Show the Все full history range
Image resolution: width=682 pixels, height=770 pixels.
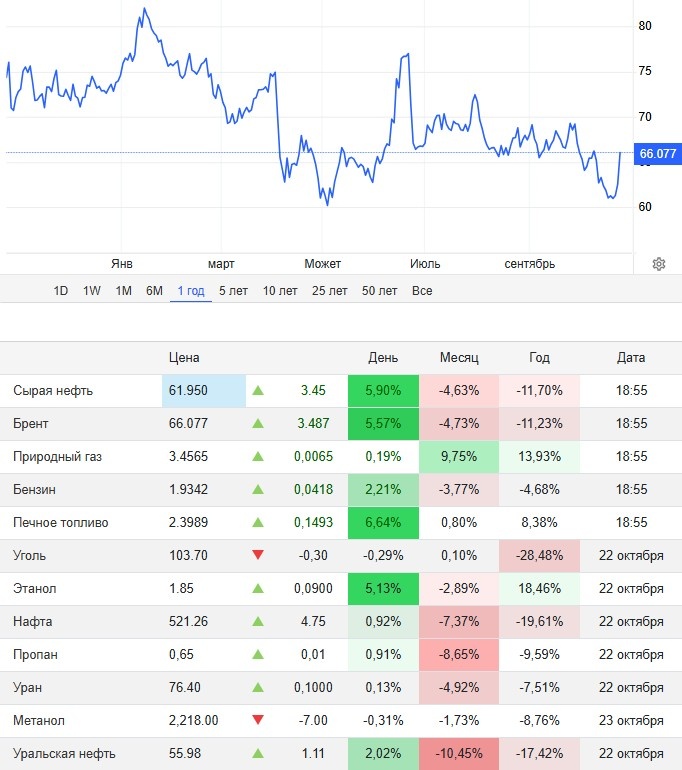click(422, 291)
